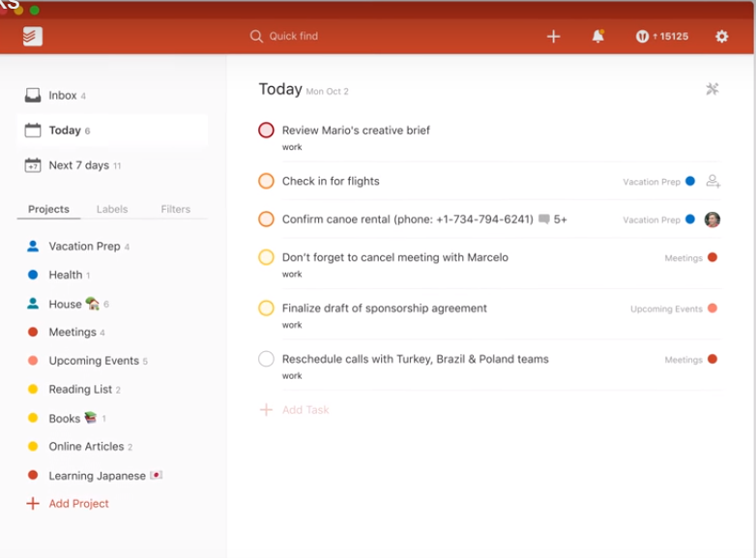
Task: Click the task actions icon beside Today header
Action: click(712, 89)
